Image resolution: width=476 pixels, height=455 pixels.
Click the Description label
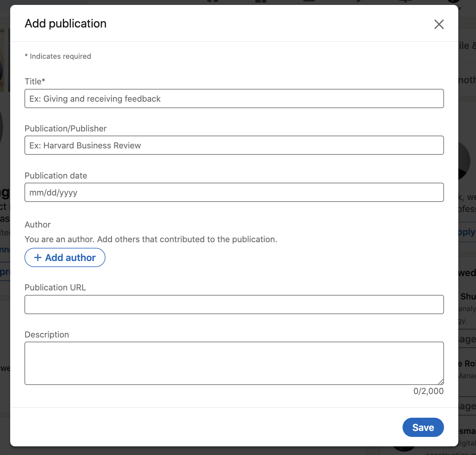[x=47, y=334]
